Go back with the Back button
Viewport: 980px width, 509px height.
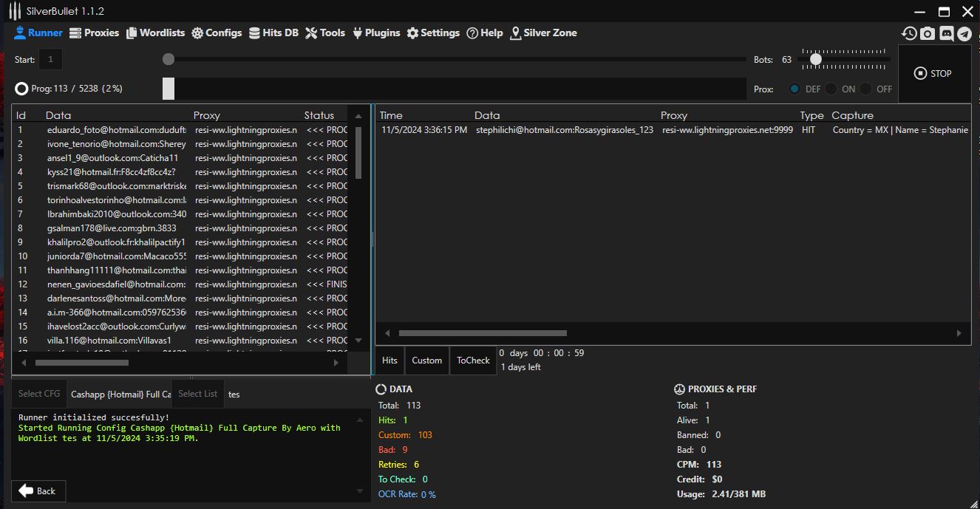38,491
